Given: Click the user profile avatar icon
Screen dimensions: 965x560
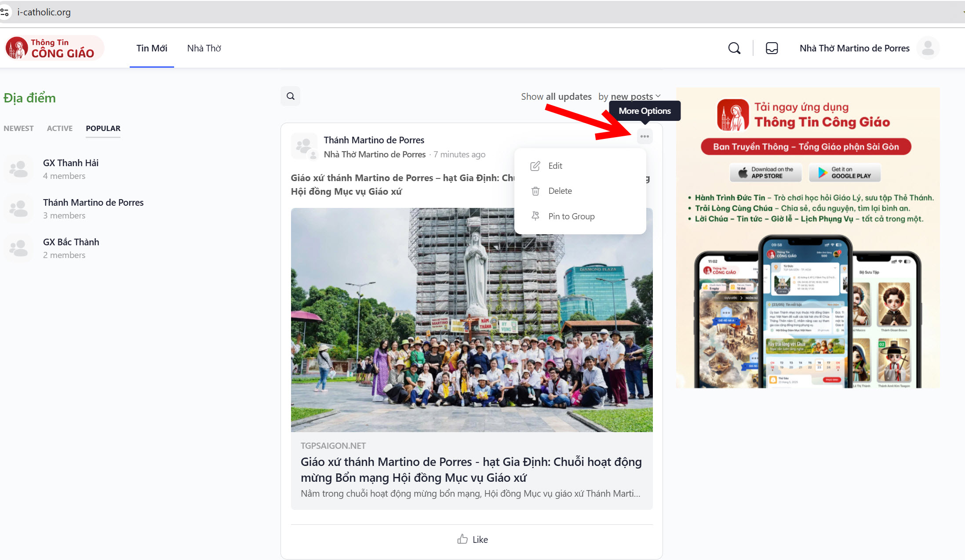Looking at the screenshot, I should (928, 48).
